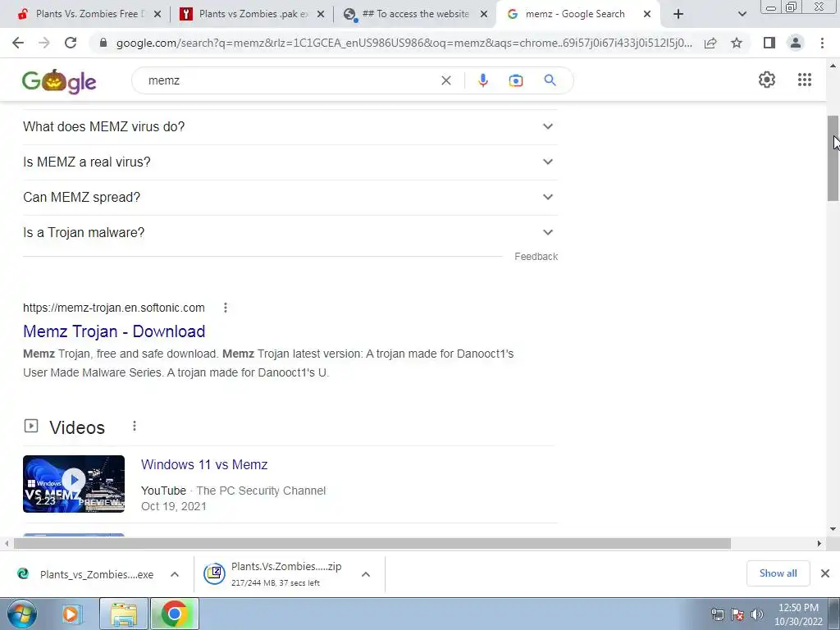The height and width of the screenshot is (630, 840).
Task: Open the tab search dropdown arrow
Action: pyautogui.click(x=742, y=14)
